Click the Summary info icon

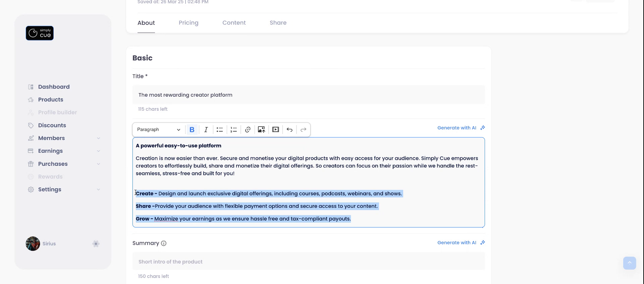click(x=164, y=243)
